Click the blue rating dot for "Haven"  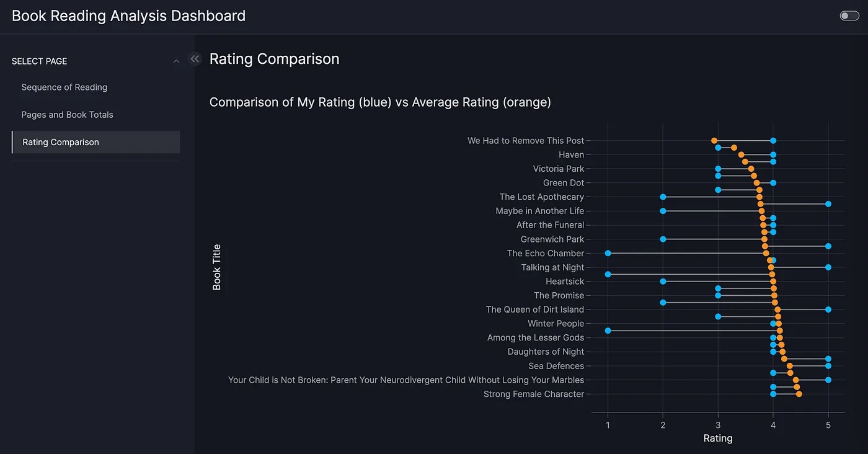pos(773,154)
